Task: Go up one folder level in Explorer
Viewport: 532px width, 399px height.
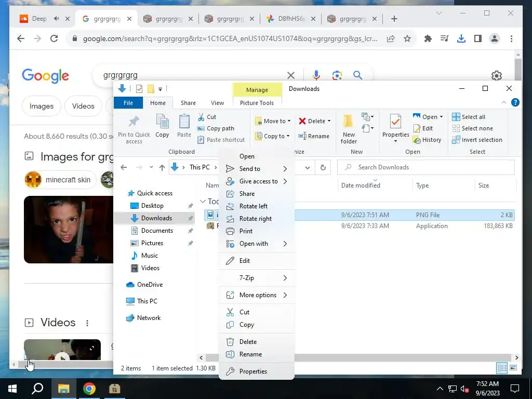Action: coord(162,167)
